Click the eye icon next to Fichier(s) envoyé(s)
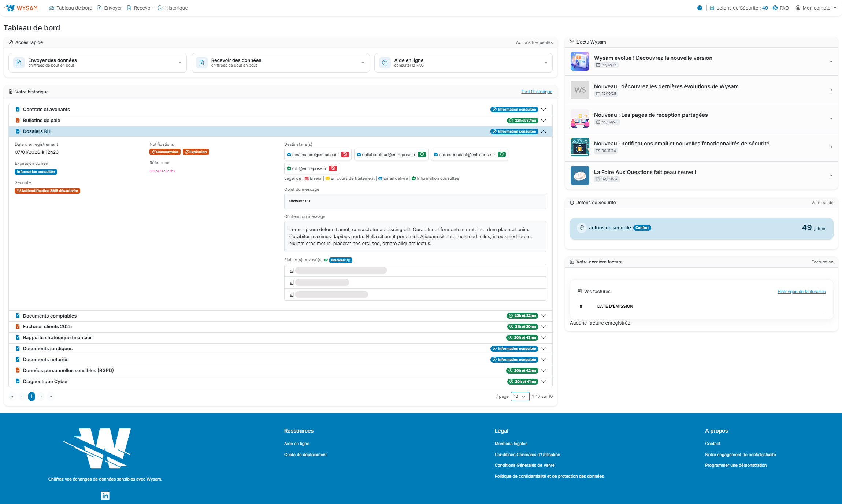This screenshot has width=842, height=504. click(x=326, y=260)
